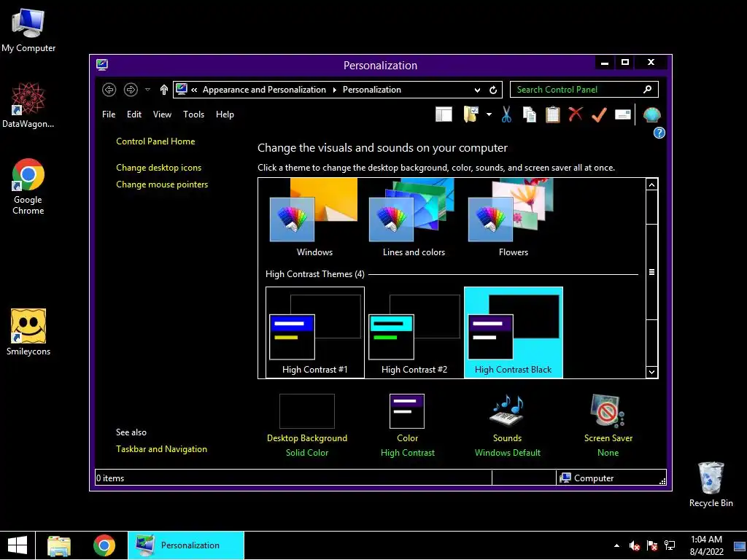
Task: Open Desktop Background settings
Action: click(307, 424)
